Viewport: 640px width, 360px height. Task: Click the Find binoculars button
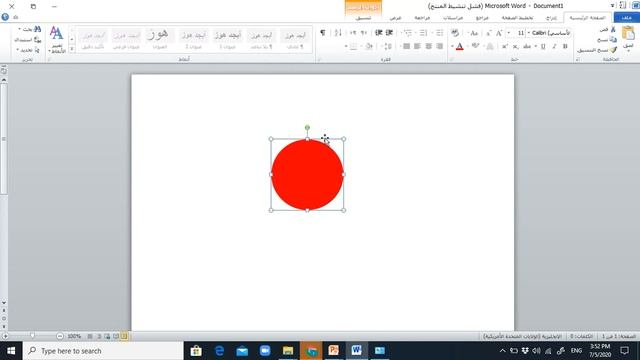(x=30, y=29)
